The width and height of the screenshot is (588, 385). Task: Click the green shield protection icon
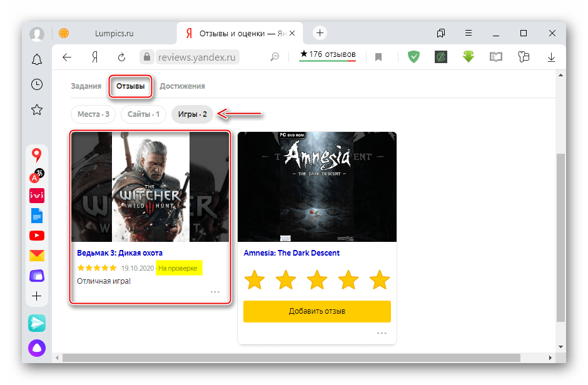[x=413, y=57]
